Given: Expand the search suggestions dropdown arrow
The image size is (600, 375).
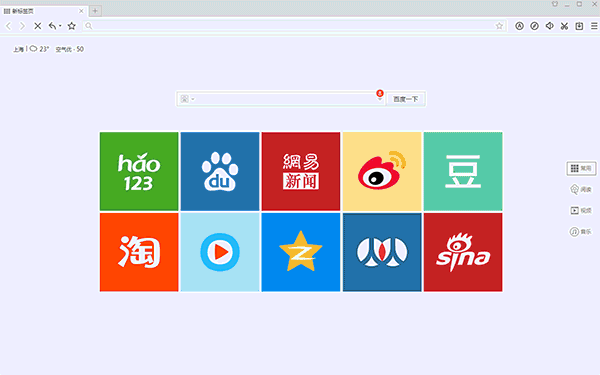Looking at the screenshot, I should 380,100.
